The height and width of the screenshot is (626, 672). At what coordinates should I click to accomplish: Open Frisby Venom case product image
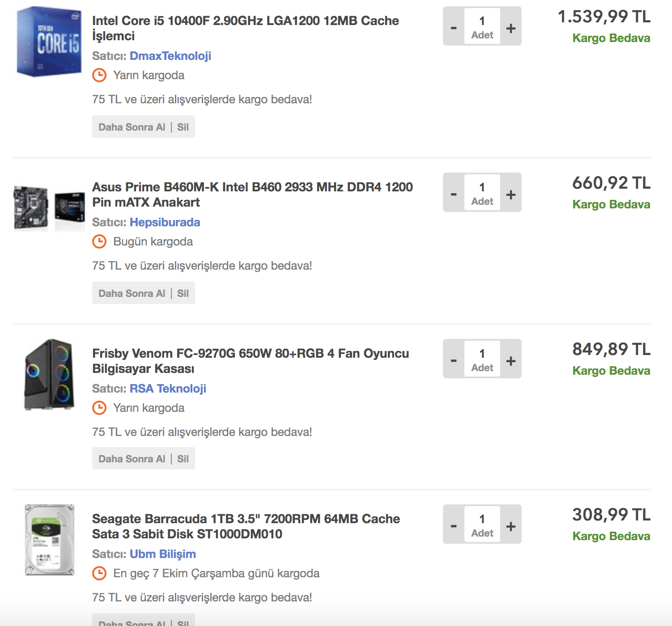[49, 375]
